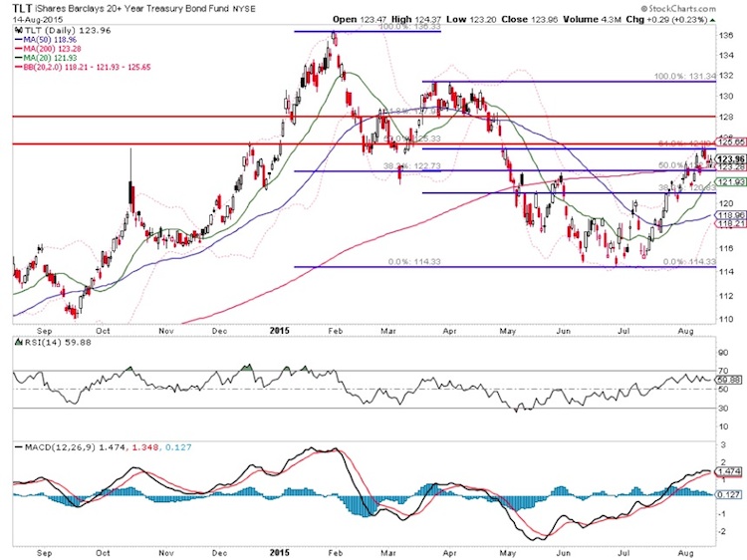Click the date 14-Aug-2015
Image resolution: width=747 pixels, height=560 pixels.
38,20
